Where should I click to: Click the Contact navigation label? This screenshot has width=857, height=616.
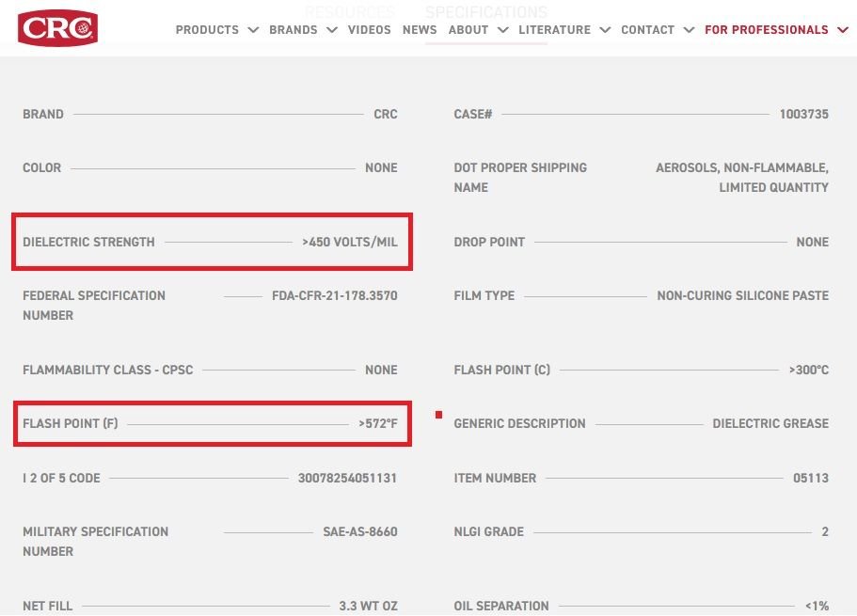tap(647, 30)
